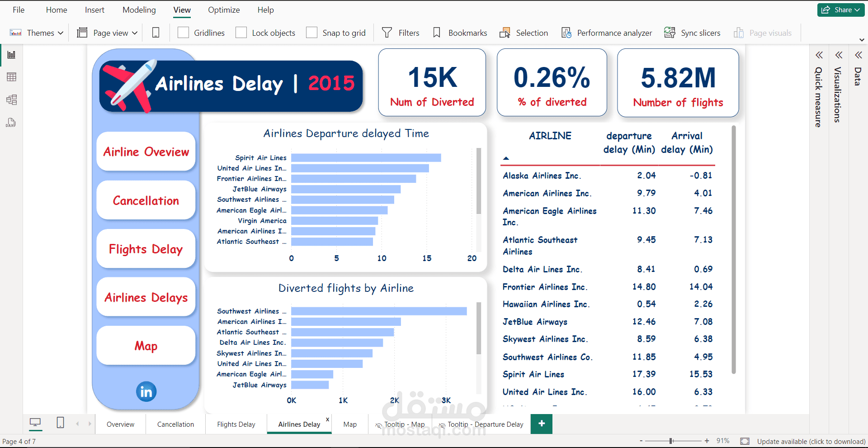
Task: Switch to Flights Delay page tab
Action: [x=236, y=424]
